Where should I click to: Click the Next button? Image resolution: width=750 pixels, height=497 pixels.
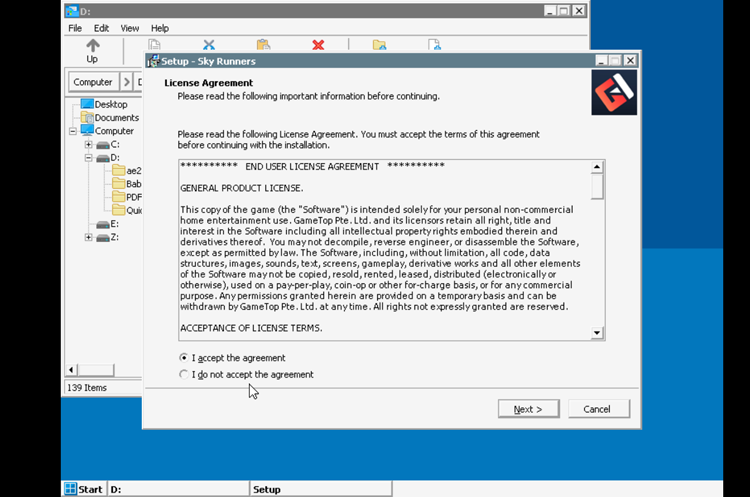(528, 409)
